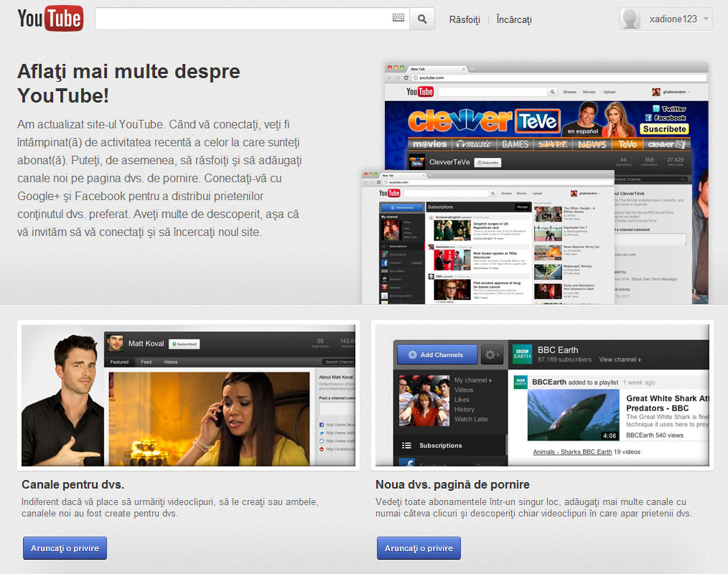The width and height of the screenshot is (728, 574).
Task: Click 'My channel' in the preview sidebar
Action: click(x=472, y=380)
